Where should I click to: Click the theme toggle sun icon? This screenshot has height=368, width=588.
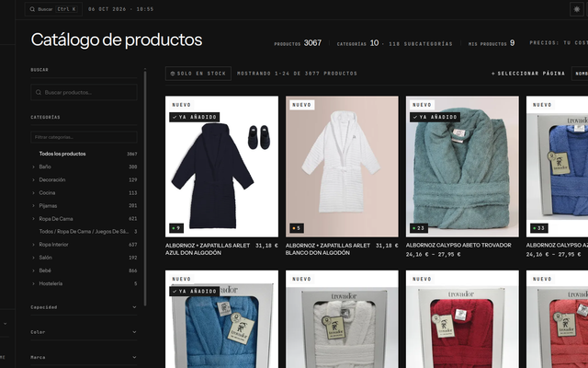pyautogui.click(x=576, y=9)
